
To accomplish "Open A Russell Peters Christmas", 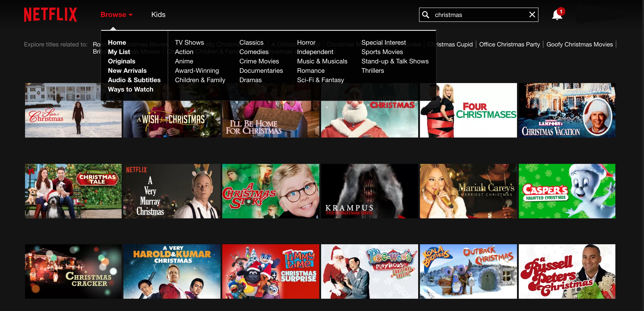I will pos(567,271).
